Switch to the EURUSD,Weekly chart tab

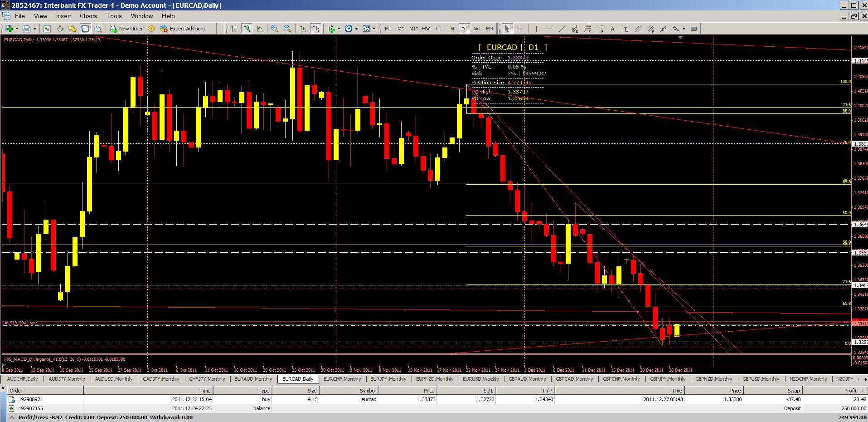481,379
